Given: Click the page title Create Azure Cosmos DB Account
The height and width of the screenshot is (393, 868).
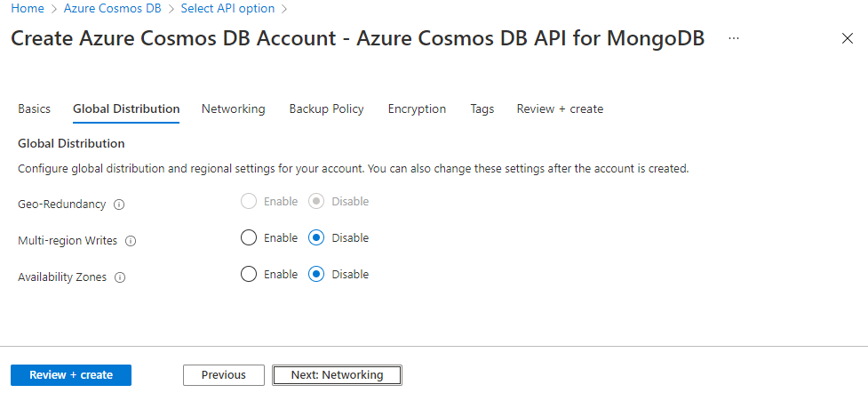Looking at the screenshot, I should click(358, 38).
